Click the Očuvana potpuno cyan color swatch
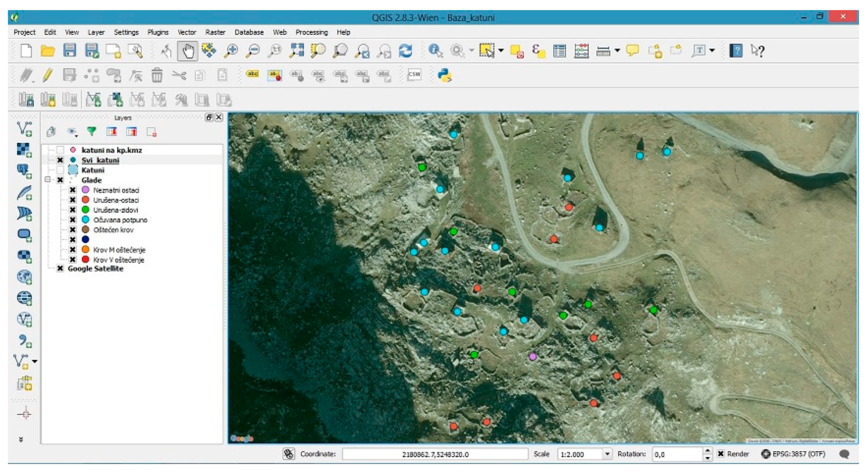The height and width of the screenshot is (473, 868). pos(86,220)
